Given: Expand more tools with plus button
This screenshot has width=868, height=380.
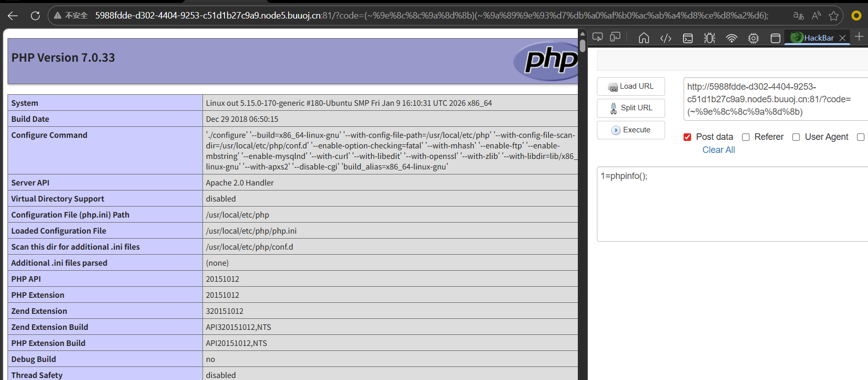Looking at the screenshot, I should click(x=859, y=37).
